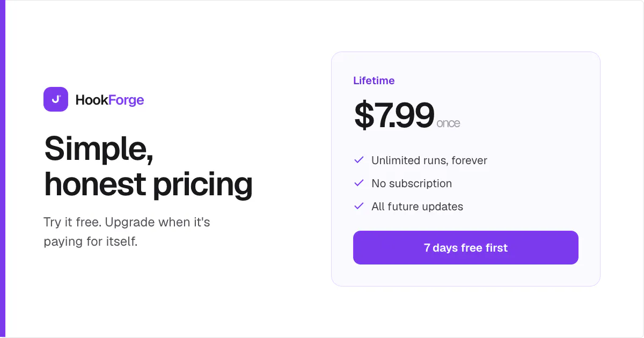This screenshot has height=338, width=644.
Task: Click the word 'Forge' in the logo
Action: 127,100
